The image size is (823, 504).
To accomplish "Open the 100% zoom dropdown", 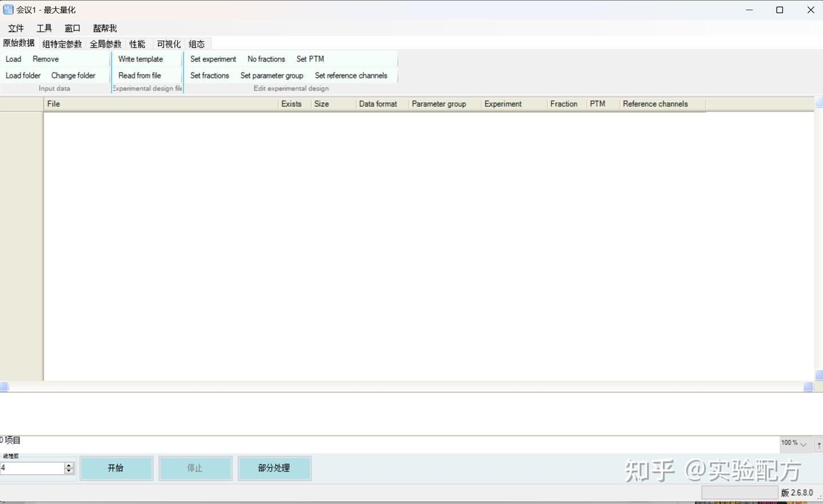I will point(794,443).
